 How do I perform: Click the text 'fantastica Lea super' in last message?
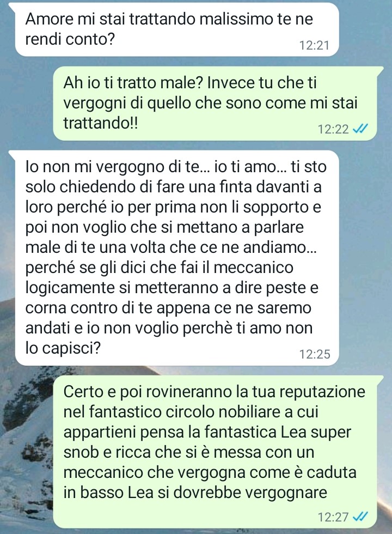click(x=278, y=432)
